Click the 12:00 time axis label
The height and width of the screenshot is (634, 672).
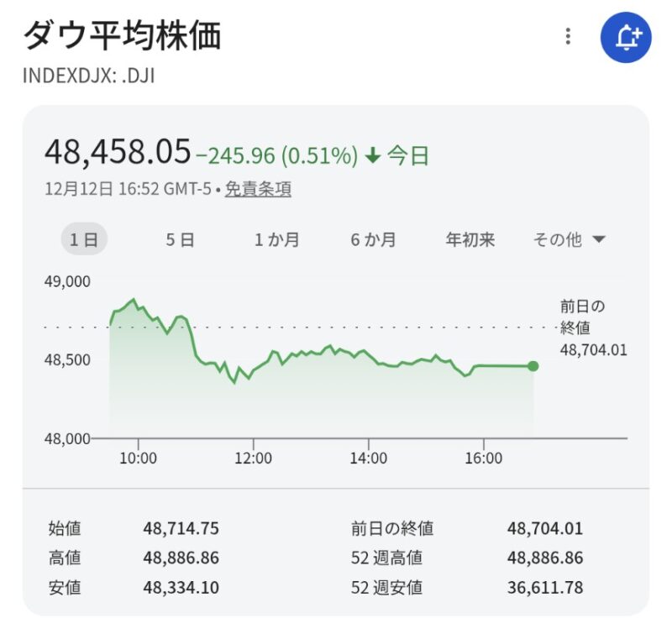tap(253, 458)
